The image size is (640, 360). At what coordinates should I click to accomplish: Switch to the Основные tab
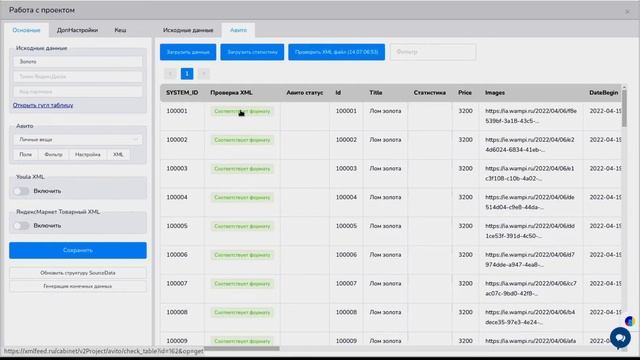tap(26, 30)
